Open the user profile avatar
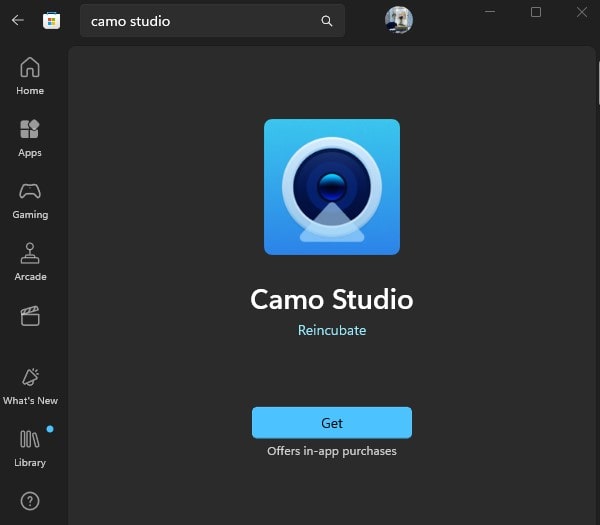 (x=399, y=20)
